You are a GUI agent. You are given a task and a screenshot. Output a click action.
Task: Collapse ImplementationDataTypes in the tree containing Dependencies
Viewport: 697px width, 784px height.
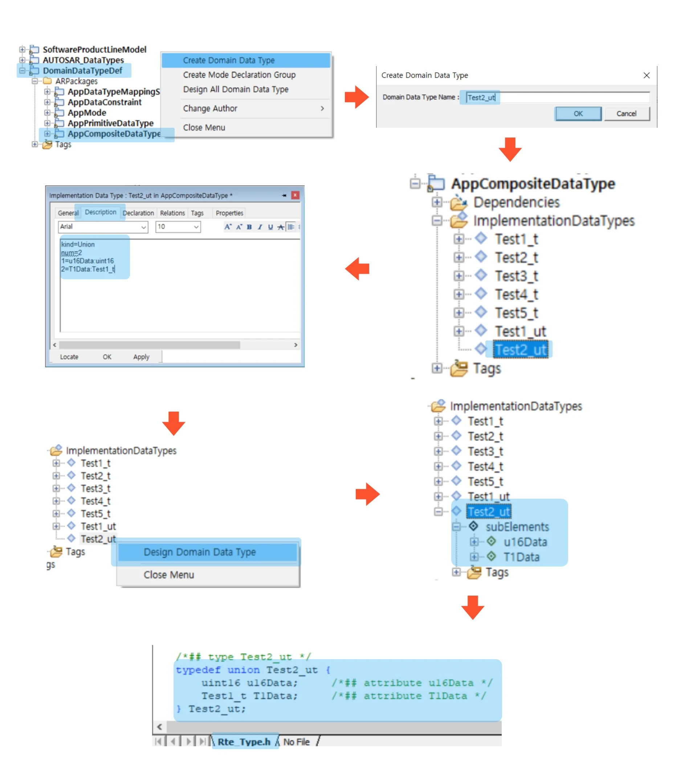coord(437,221)
